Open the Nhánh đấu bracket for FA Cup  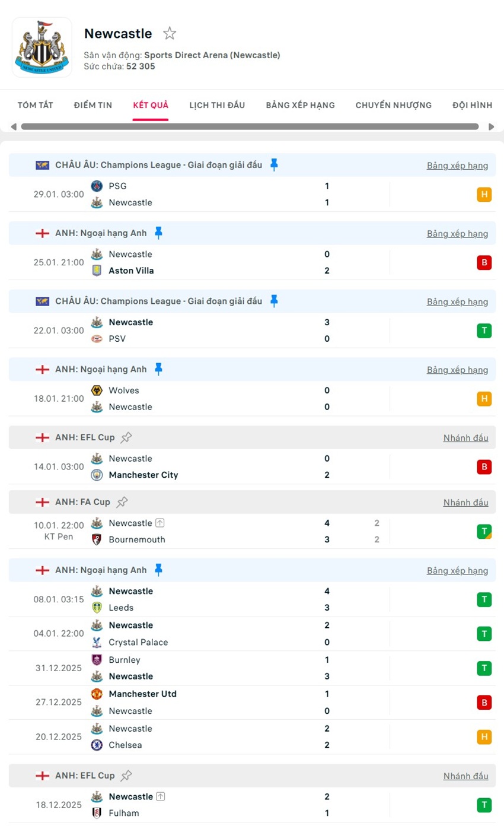tap(465, 501)
